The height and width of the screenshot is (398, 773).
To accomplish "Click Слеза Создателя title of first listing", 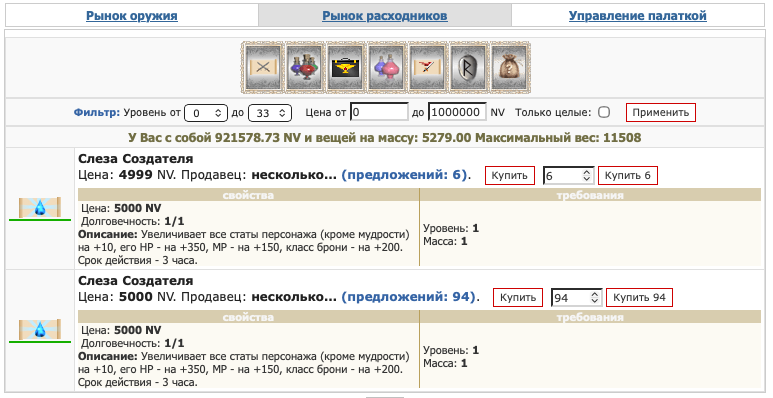I will (x=136, y=159).
